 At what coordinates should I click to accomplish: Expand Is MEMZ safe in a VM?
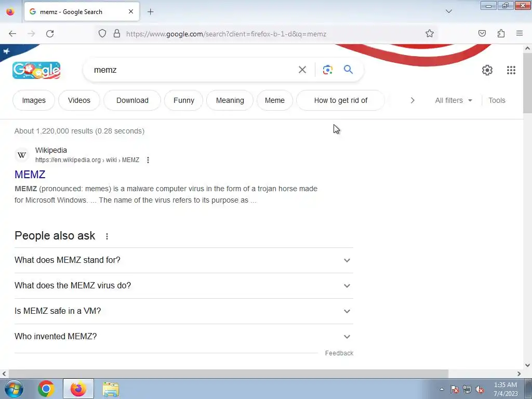[184, 311]
